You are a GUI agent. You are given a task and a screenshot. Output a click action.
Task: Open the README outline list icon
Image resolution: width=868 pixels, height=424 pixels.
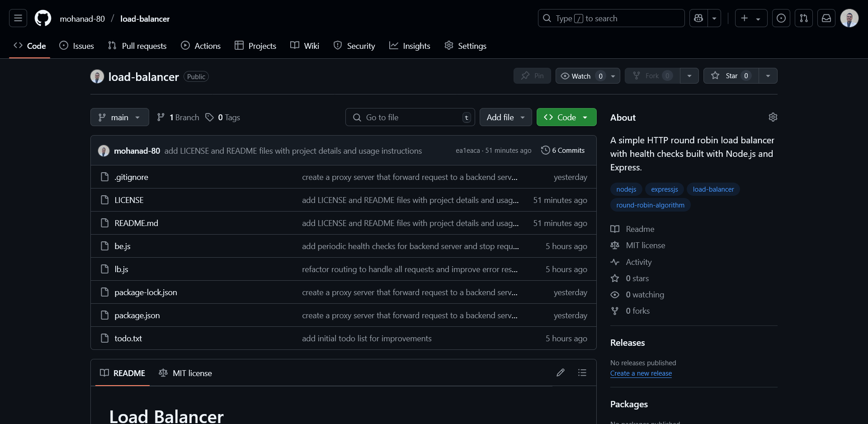[582, 372]
